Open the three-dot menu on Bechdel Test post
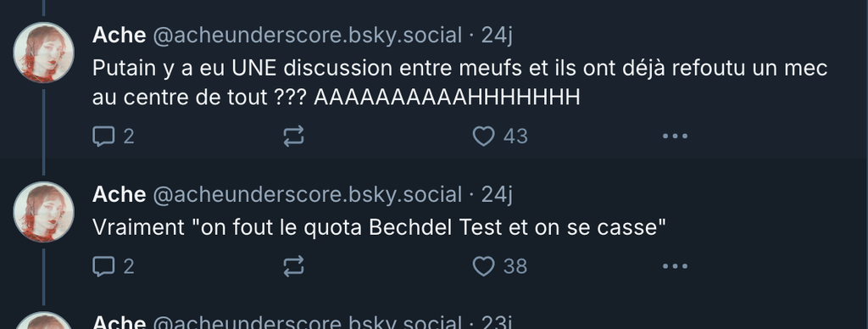This screenshot has height=329, width=868. click(675, 266)
